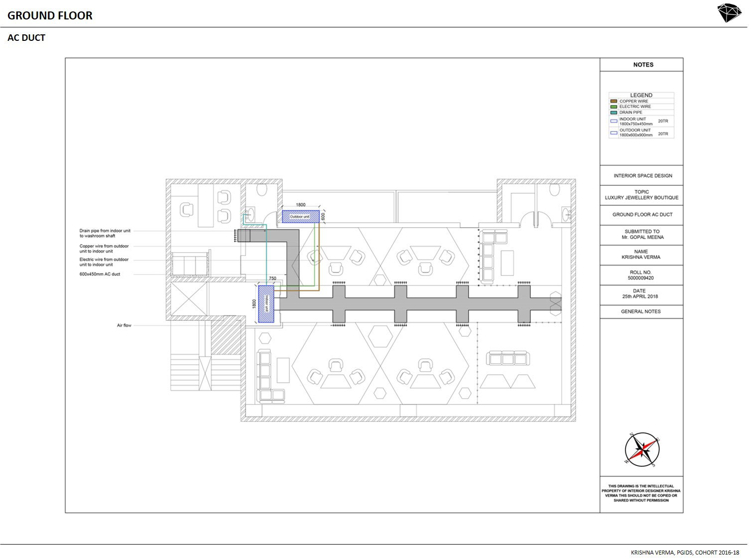Viewport: 751px width, 560px height.
Task: Select the 'GROUND FLOOR' page heading
Action: [x=50, y=15]
